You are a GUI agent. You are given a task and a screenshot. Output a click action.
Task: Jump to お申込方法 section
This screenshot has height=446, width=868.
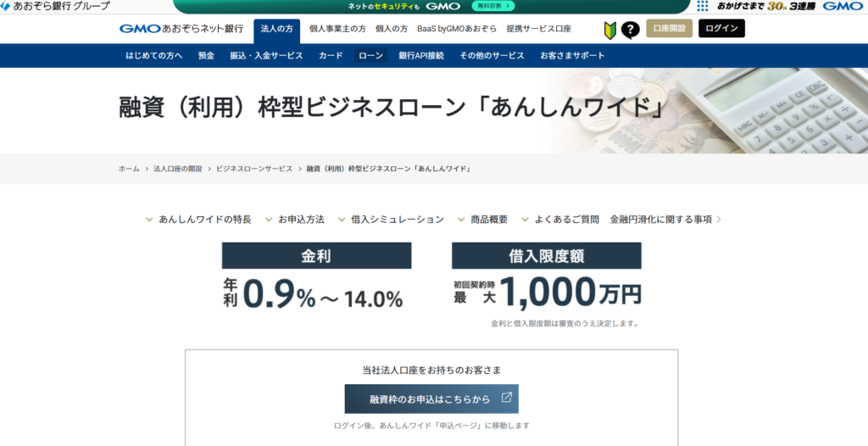[x=294, y=220]
